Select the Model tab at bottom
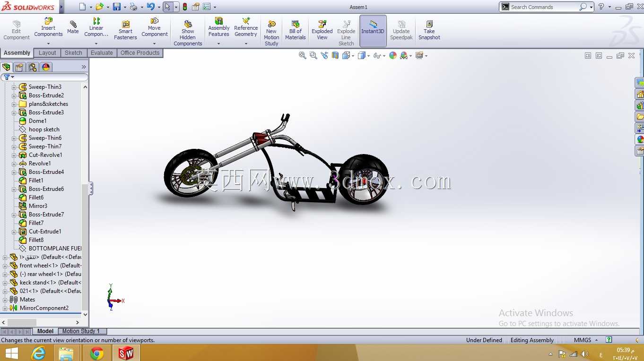This screenshot has width=644, height=361. pyautogui.click(x=45, y=331)
